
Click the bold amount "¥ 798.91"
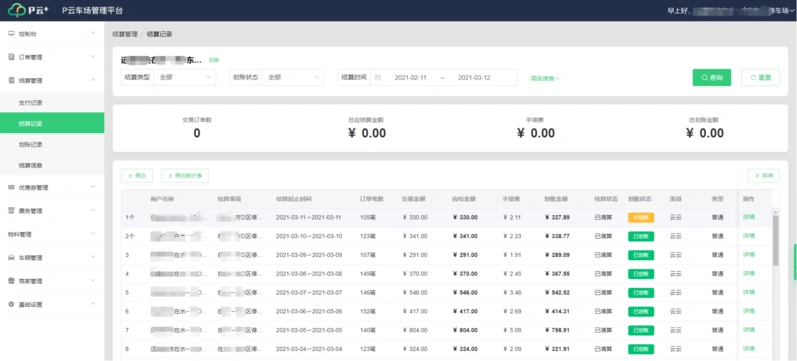click(x=557, y=330)
